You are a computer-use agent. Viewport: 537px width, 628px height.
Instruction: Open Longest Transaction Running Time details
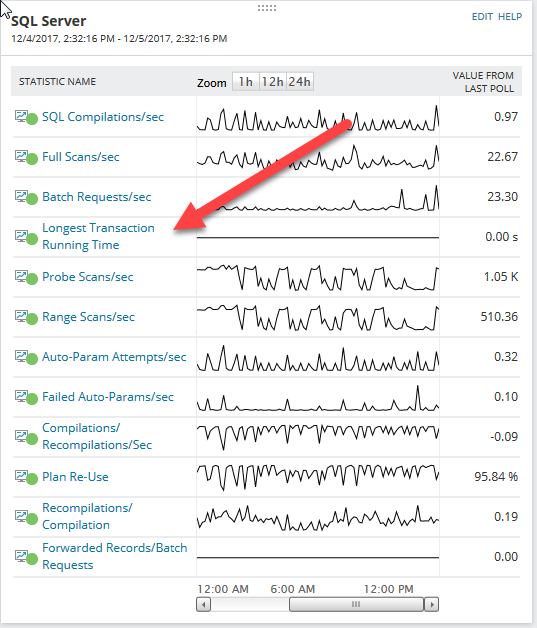point(98,236)
